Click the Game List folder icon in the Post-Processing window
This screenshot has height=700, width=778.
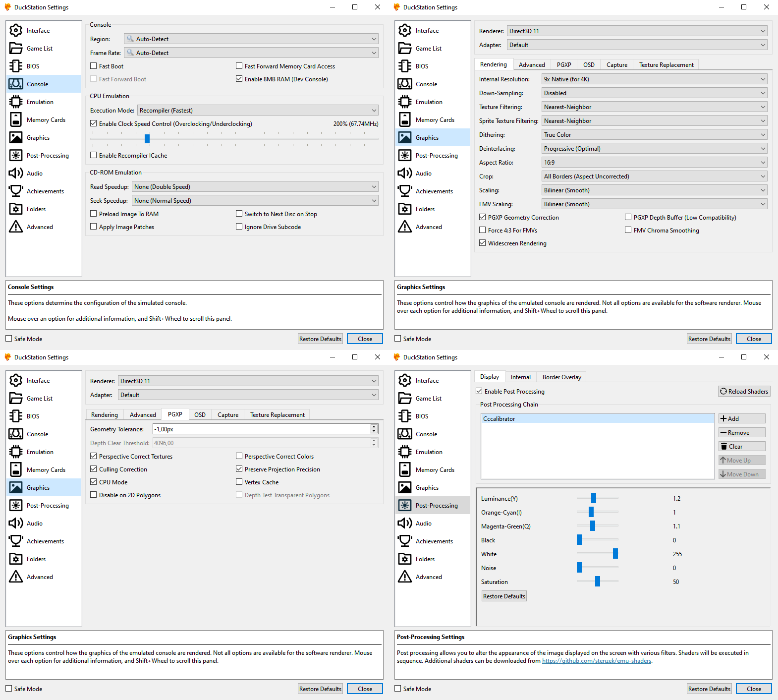405,399
